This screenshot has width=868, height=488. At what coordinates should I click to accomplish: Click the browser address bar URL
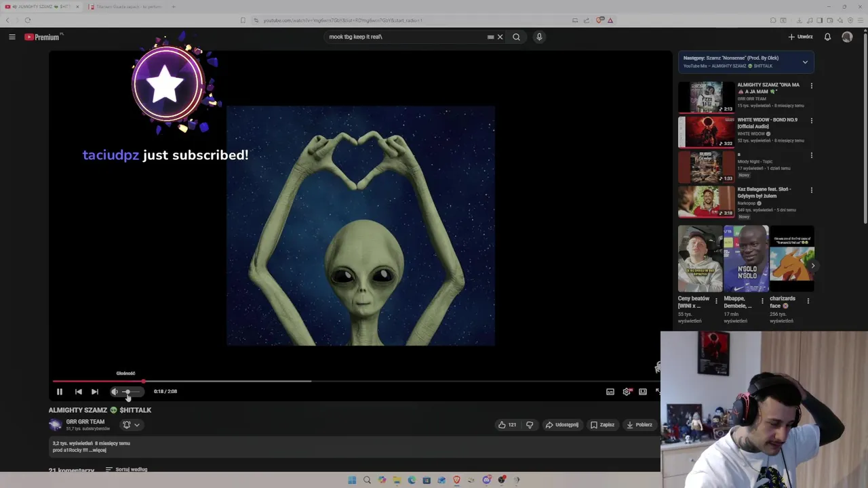342,20
